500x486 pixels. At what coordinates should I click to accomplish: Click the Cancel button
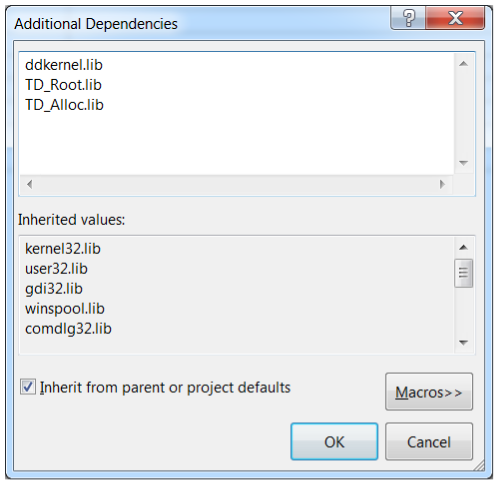point(429,442)
